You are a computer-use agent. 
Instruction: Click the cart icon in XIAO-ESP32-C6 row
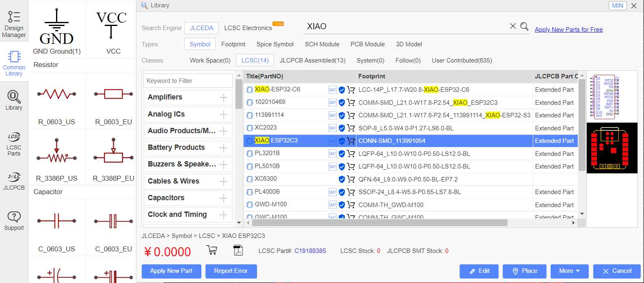pos(351,90)
